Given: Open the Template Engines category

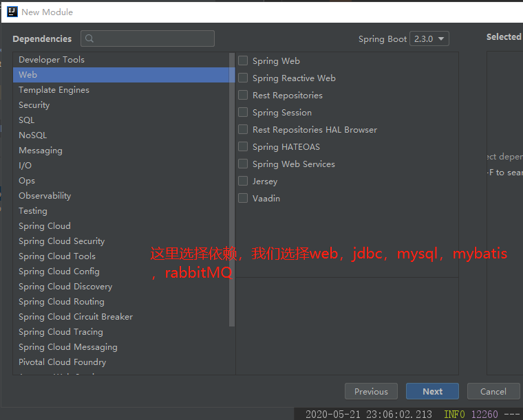Looking at the screenshot, I should coord(121,90).
